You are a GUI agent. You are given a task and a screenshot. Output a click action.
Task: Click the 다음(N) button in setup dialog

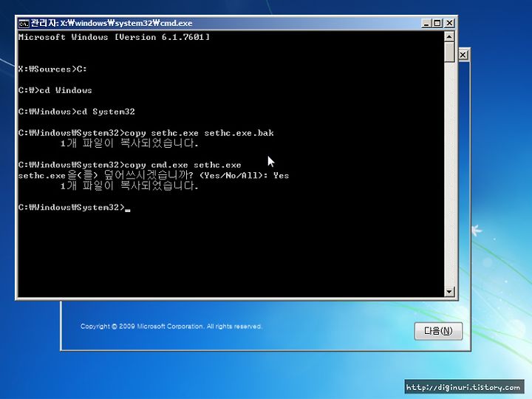click(x=438, y=331)
